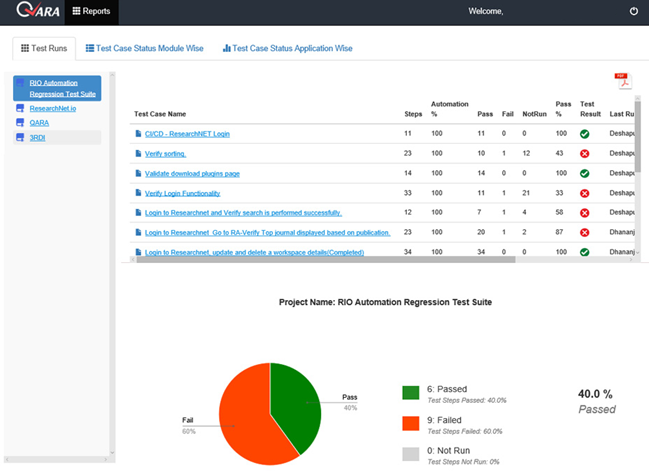Open Verify Login Functionality test case
The image size is (650, 472).
pyautogui.click(x=182, y=193)
